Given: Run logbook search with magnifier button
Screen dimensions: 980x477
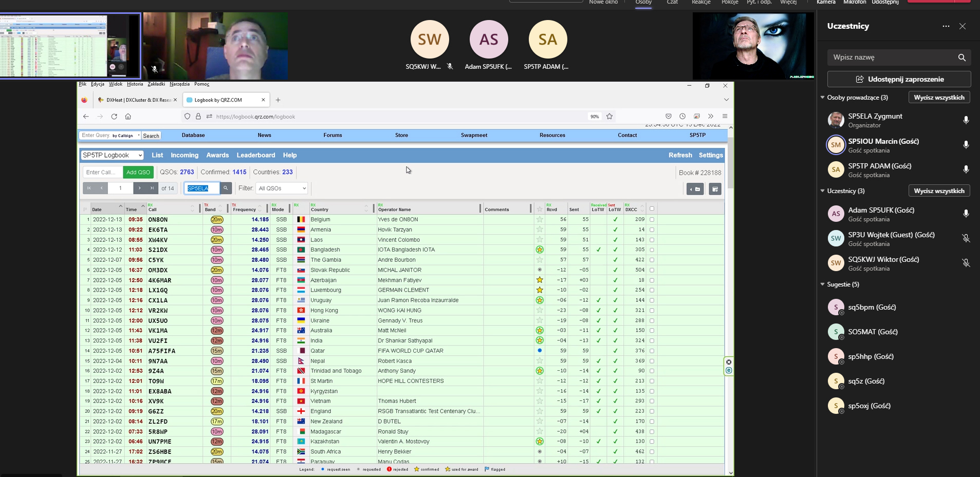Looking at the screenshot, I should tap(226, 188).
